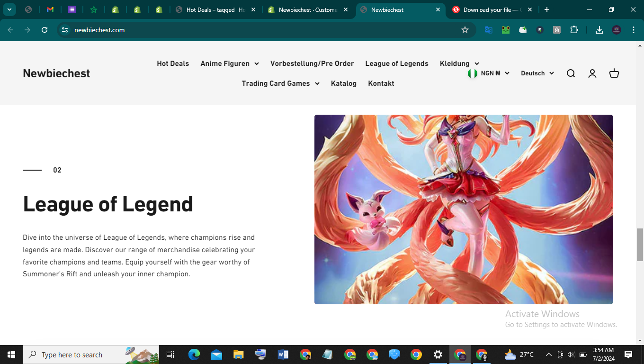Open Task View on taskbar
644x364 pixels.
tap(170, 355)
